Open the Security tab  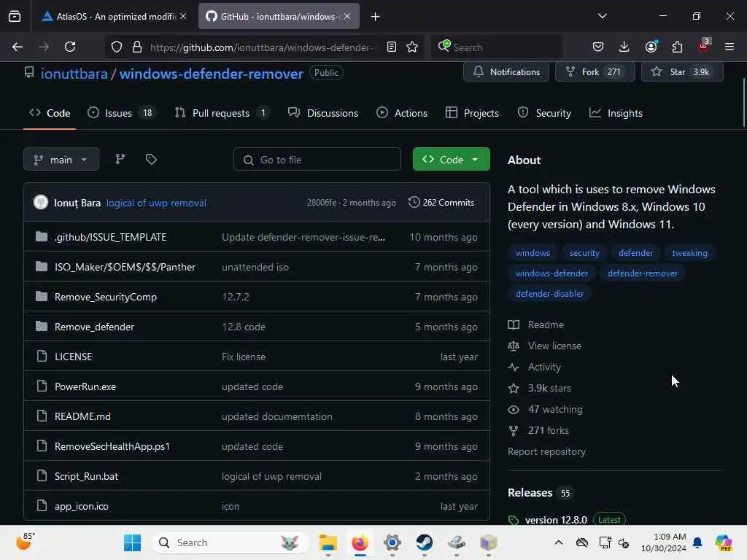tap(544, 113)
